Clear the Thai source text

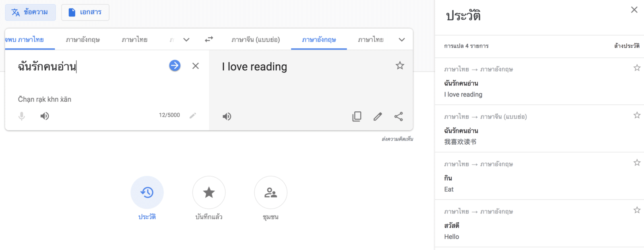(196, 66)
